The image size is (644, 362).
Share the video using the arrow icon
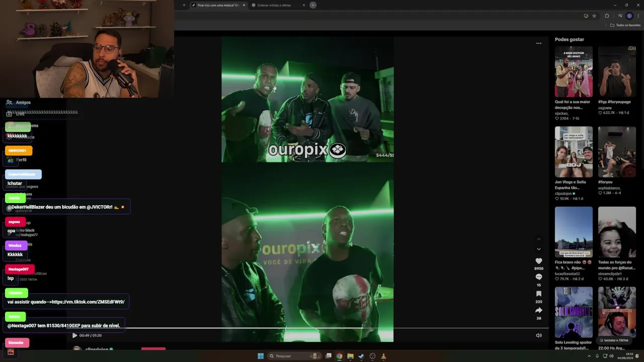[539, 310]
